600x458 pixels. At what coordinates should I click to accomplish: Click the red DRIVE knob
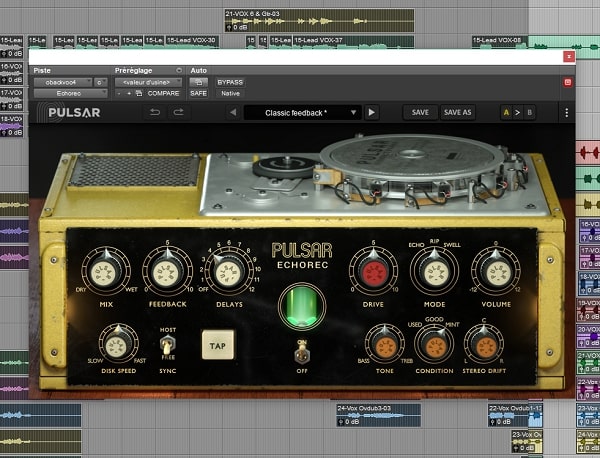pyautogui.click(x=372, y=272)
